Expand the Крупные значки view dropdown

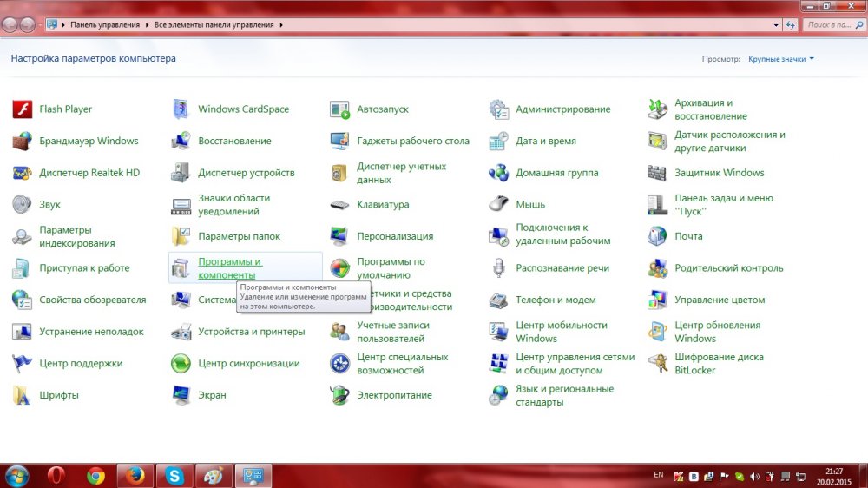click(x=781, y=59)
